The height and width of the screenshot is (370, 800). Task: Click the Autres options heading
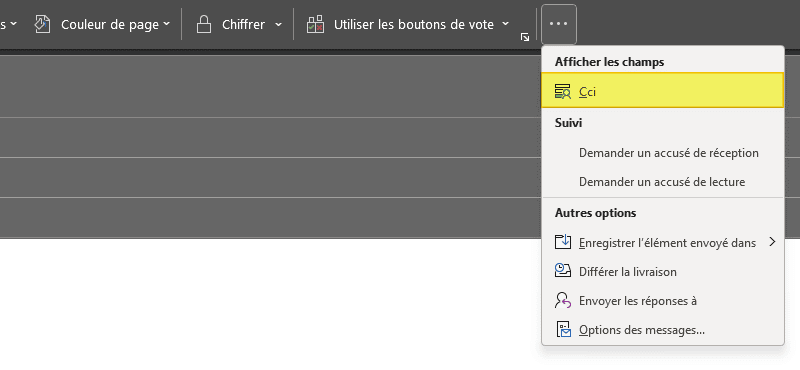point(595,212)
